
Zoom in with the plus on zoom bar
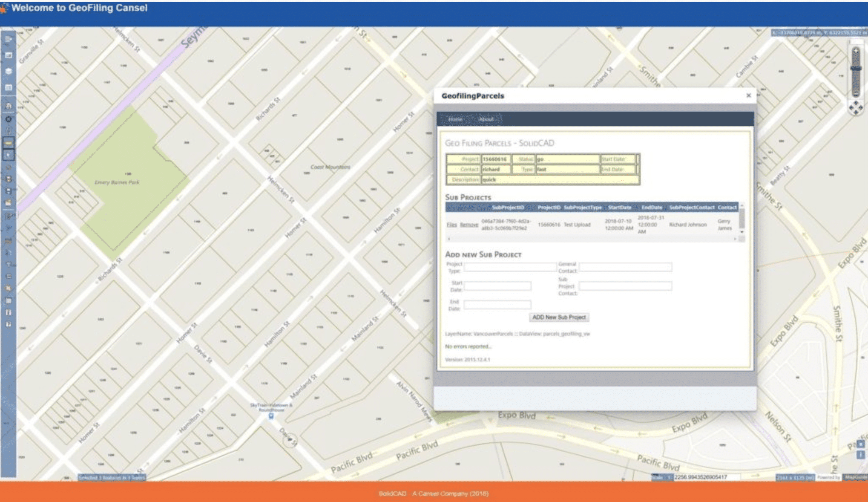pos(856,51)
